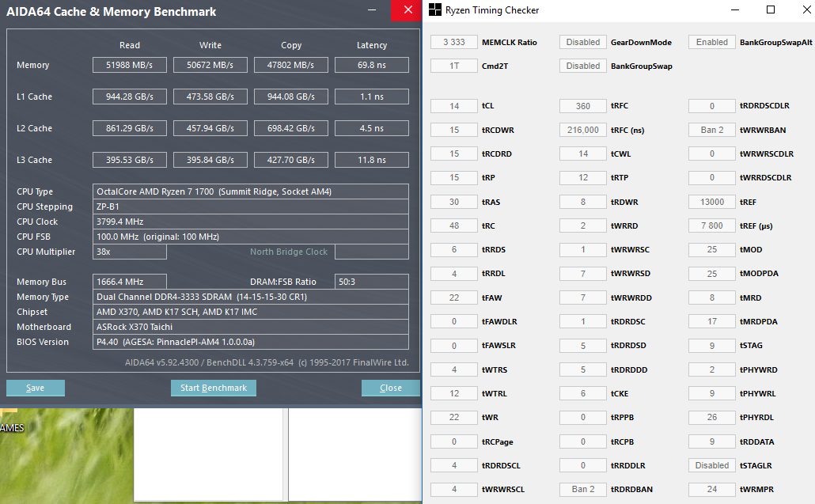Click the North Bridge Clock label
This screenshot has width=815, height=504.
click(x=289, y=252)
